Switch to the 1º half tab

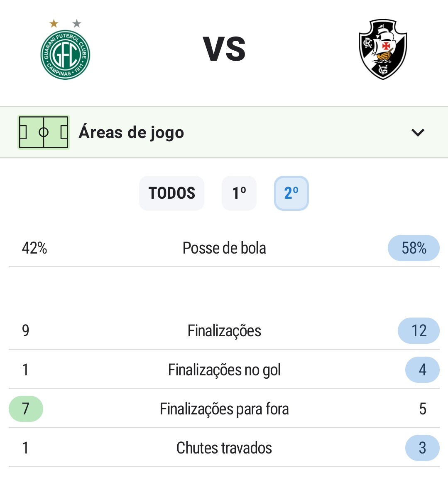click(x=239, y=193)
